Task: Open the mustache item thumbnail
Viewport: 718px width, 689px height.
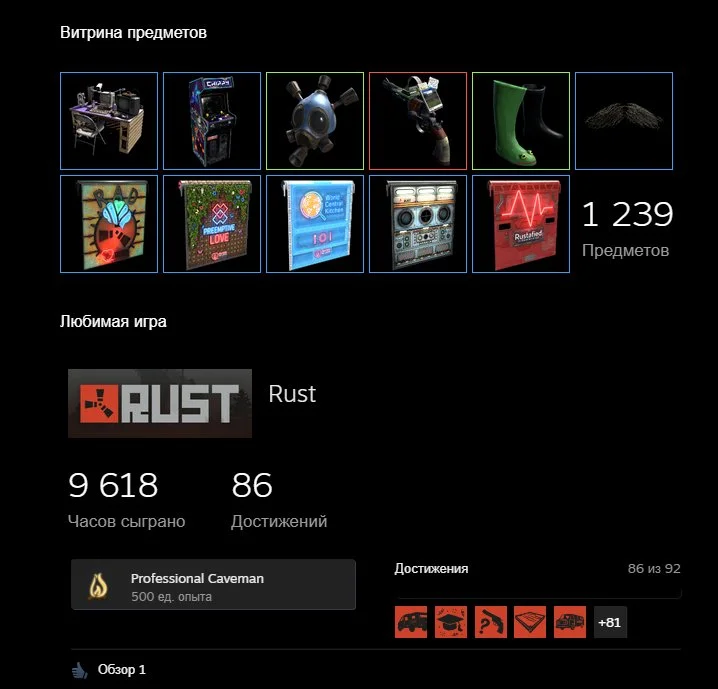Action: (624, 121)
